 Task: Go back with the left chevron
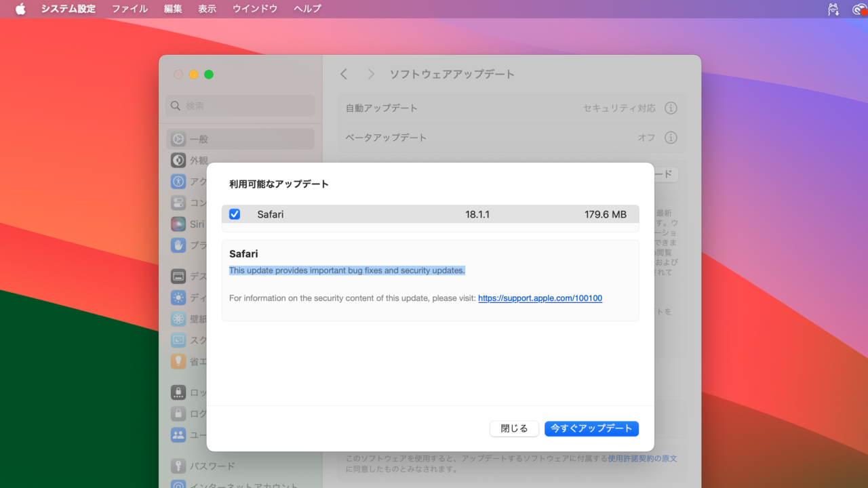point(344,74)
